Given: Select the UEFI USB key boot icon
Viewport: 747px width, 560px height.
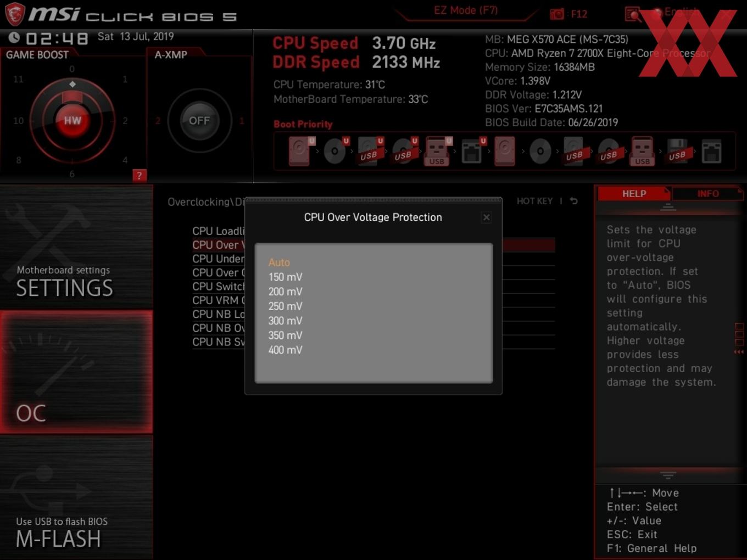Looking at the screenshot, I should coord(438,151).
